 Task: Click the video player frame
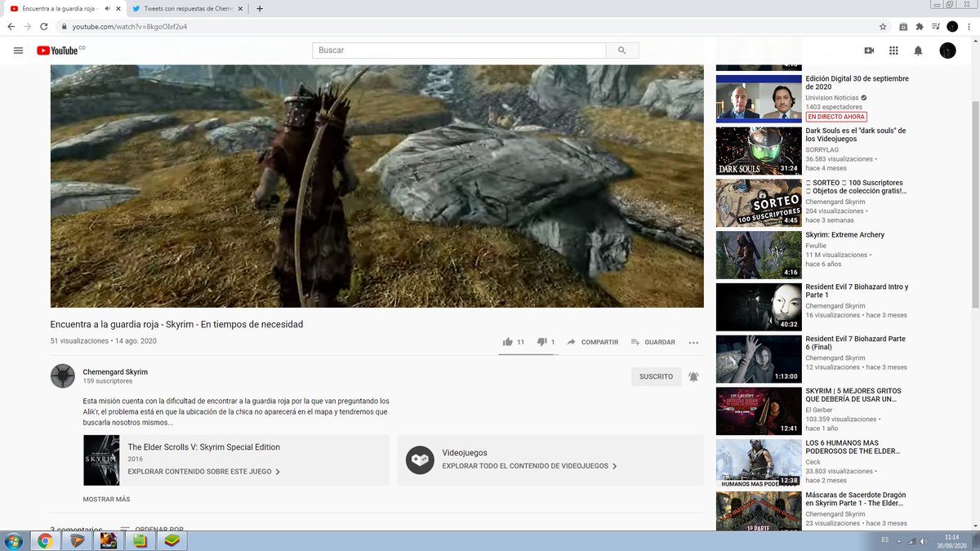tap(376, 186)
